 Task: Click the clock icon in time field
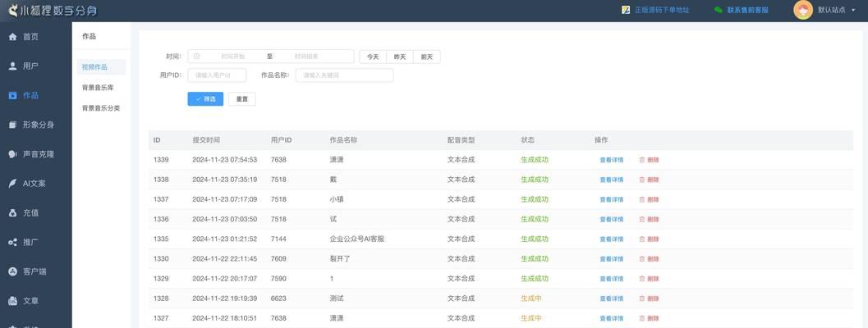pos(197,57)
